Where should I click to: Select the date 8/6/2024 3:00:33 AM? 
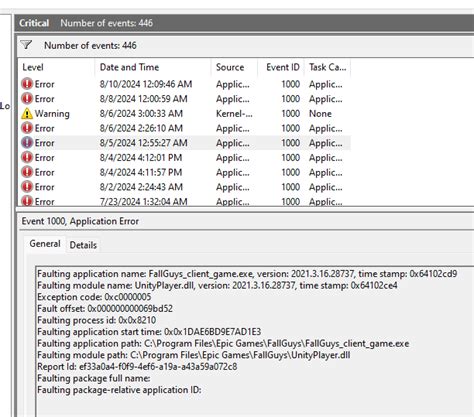[x=141, y=113]
